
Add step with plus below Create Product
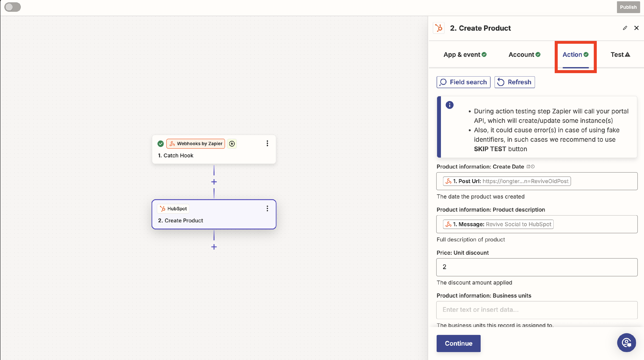click(x=214, y=247)
